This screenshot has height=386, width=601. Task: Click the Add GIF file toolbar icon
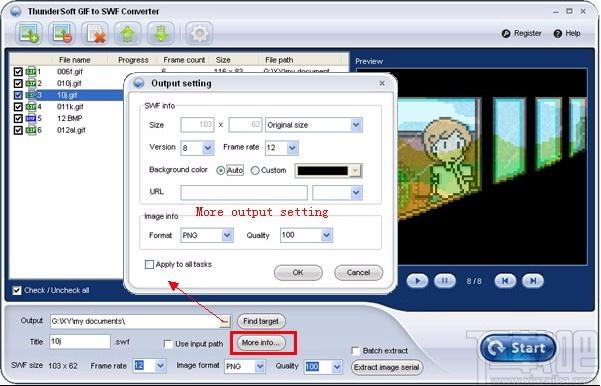coord(29,33)
